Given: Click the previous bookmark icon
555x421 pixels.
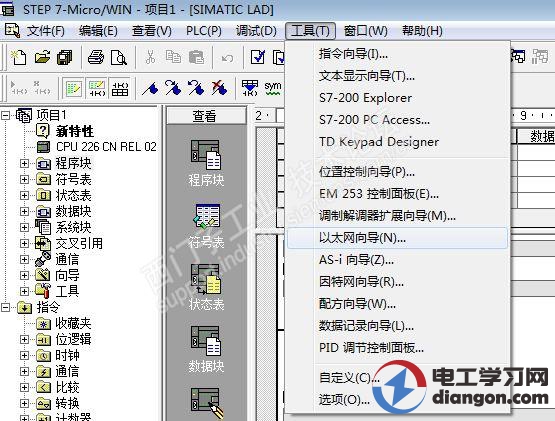Looking at the screenshot, I should pos(196,88).
